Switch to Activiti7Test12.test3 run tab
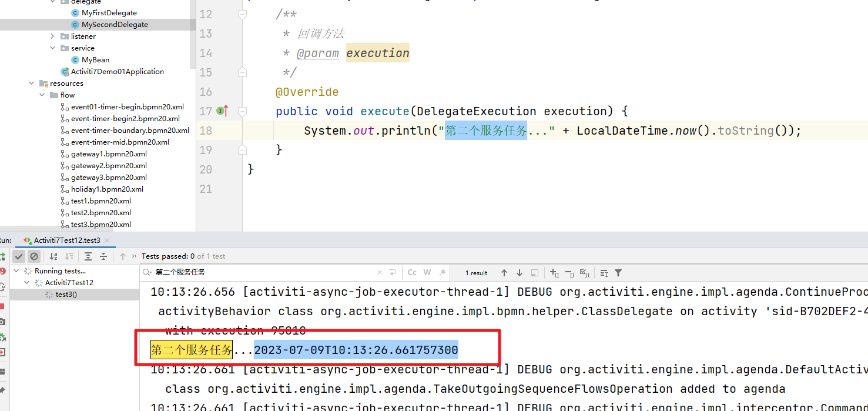The width and height of the screenshot is (868, 411). pyautogui.click(x=67, y=240)
